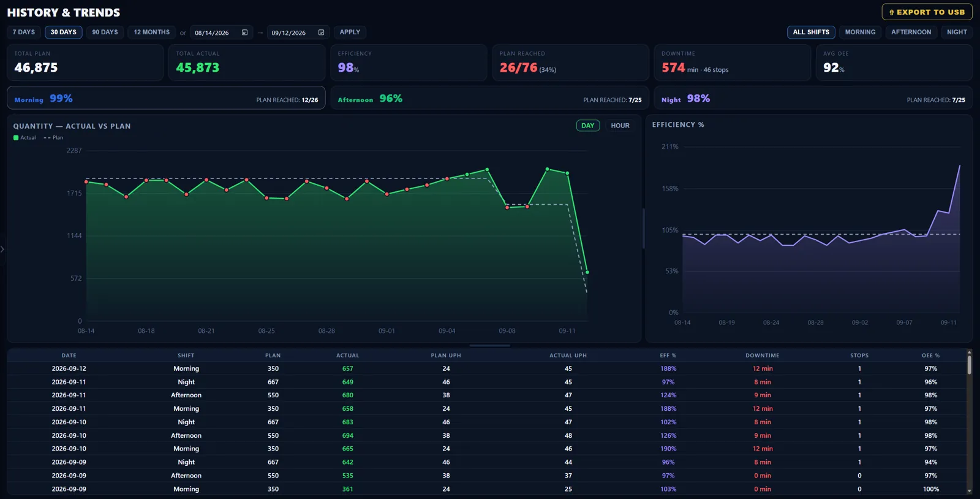Click the Downtime 574 min card
Image resolution: width=980 pixels, height=499 pixels.
click(x=732, y=63)
